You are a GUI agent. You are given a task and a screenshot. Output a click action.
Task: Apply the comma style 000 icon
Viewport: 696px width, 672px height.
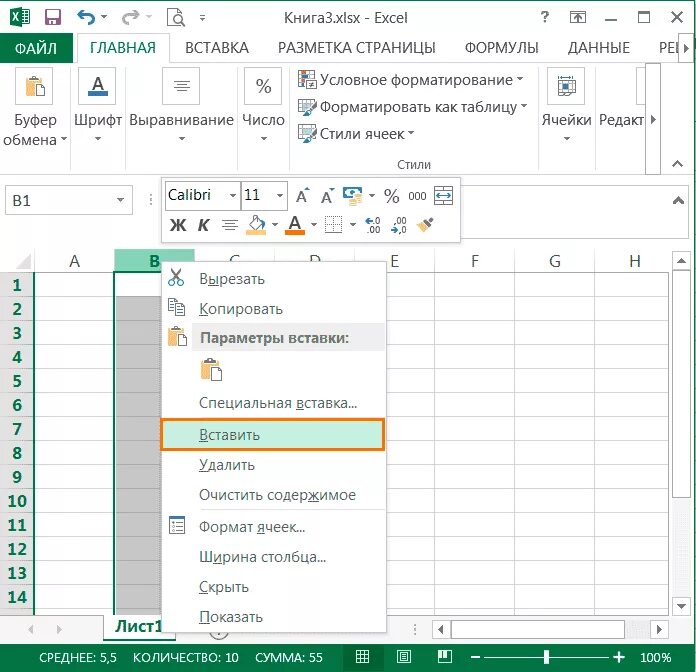click(x=417, y=196)
